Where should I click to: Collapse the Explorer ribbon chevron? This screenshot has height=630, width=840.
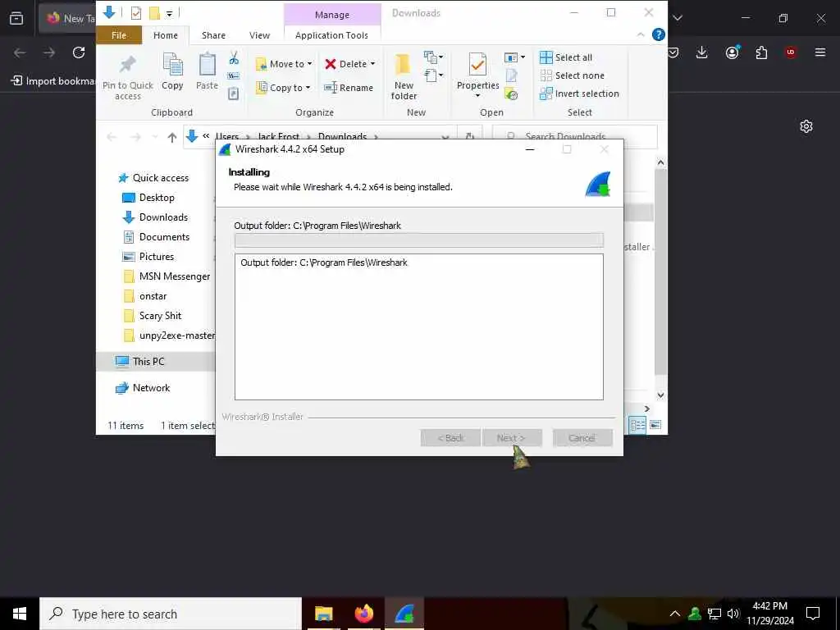point(640,34)
